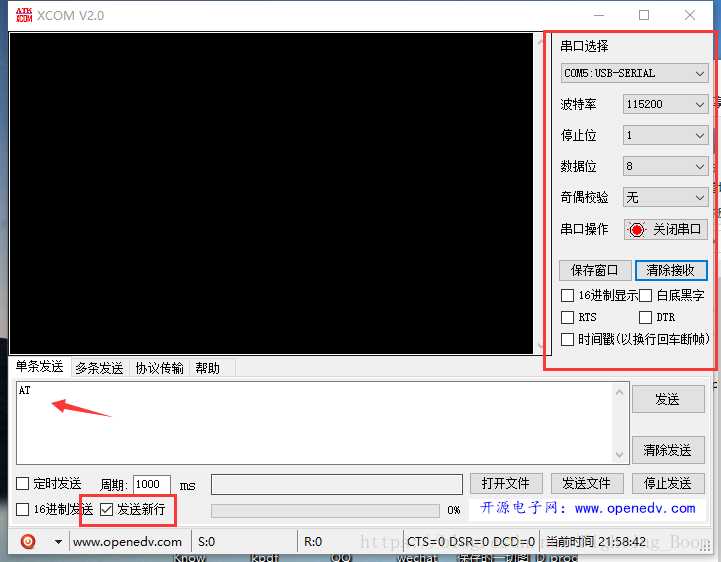721x562 pixels.
Task: Open the 帮助 help tab
Action: click(x=207, y=368)
